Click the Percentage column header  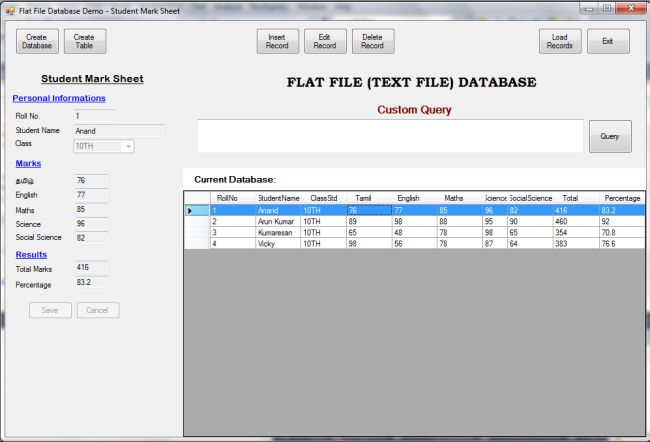point(622,198)
